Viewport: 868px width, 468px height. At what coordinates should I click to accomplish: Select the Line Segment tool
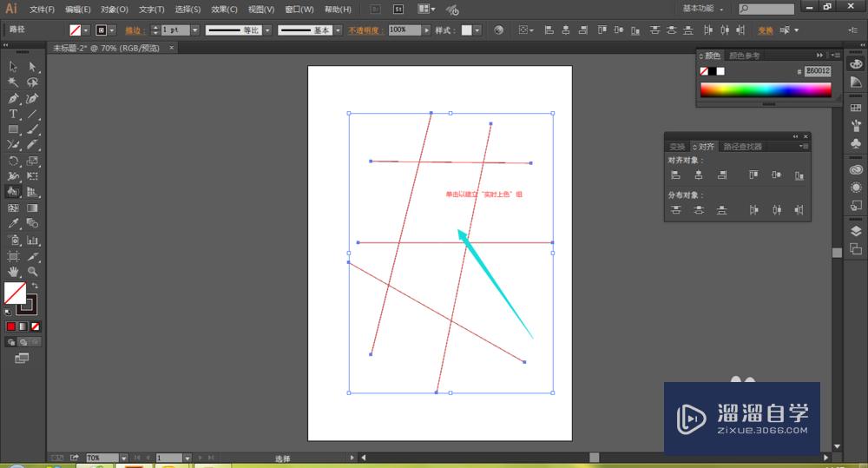(33, 114)
